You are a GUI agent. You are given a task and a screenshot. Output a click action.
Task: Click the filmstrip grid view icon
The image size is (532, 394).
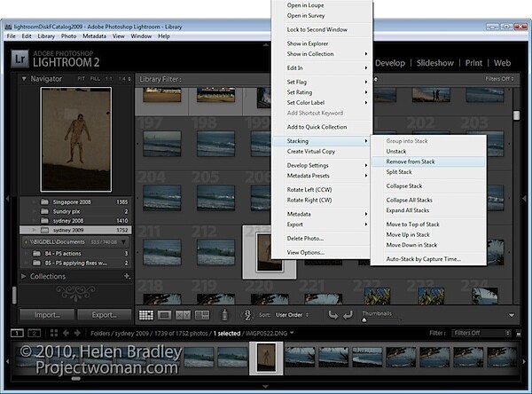point(53,333)
